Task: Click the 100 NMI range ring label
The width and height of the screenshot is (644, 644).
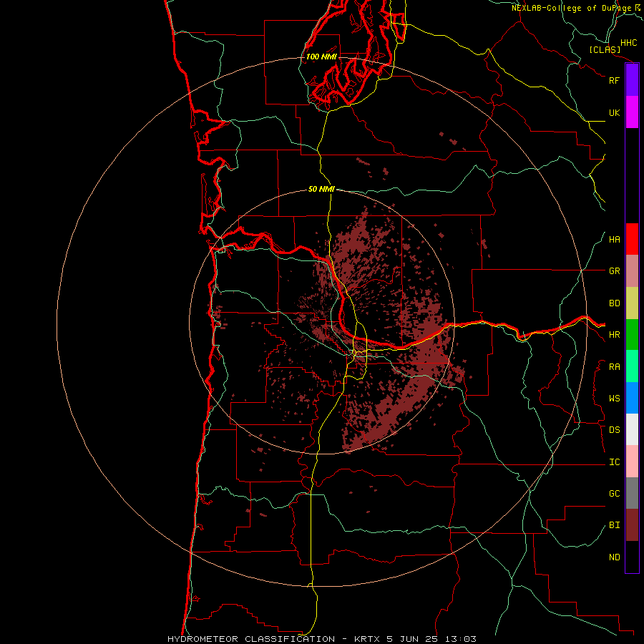Action: click(x=321, y=57)
